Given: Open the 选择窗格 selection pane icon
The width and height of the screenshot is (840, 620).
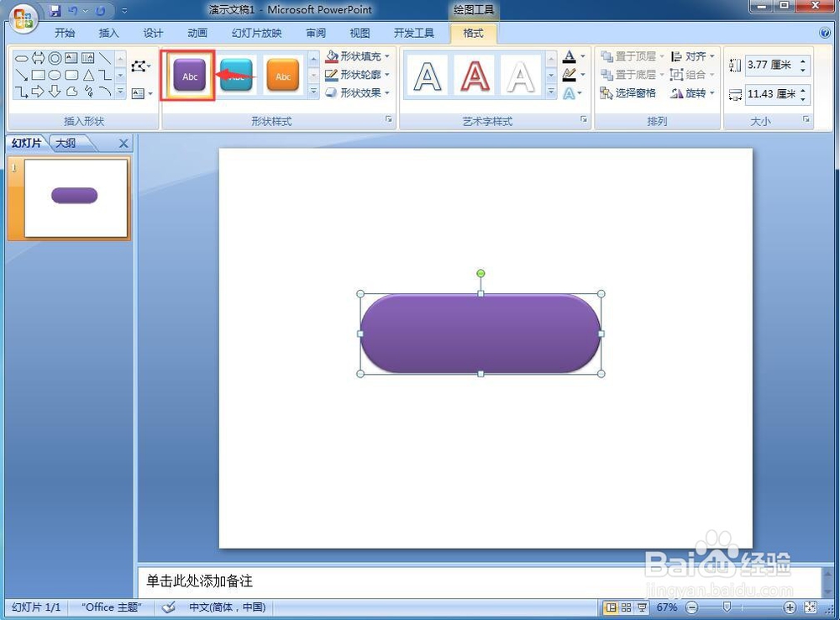Looking at the screenshot, I should [x=631, y=93].
